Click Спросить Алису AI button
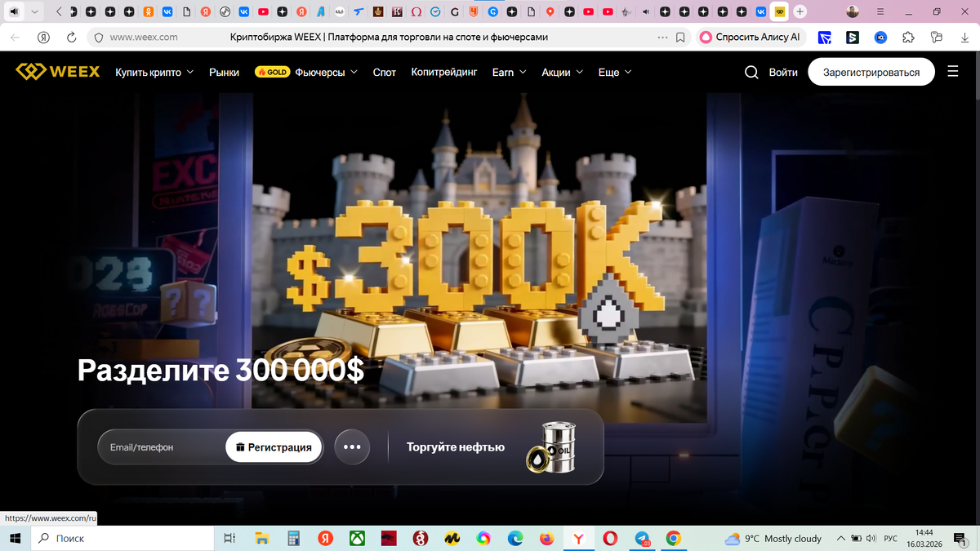 (751, 38)
